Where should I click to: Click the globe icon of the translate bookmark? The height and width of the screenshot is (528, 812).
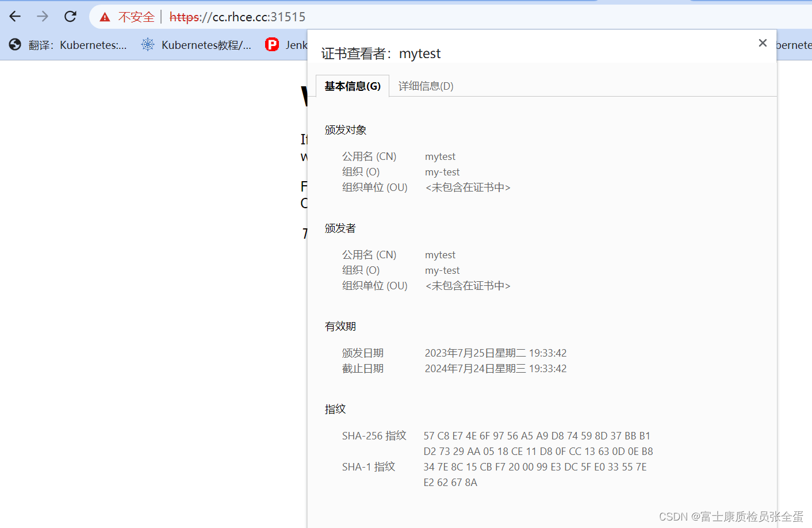15,44
